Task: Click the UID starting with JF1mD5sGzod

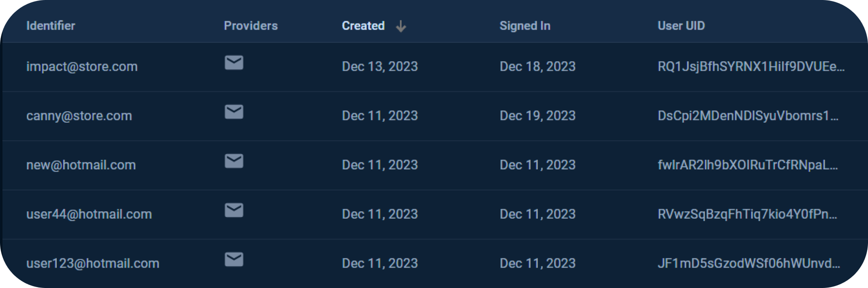Action: (749, 264)
